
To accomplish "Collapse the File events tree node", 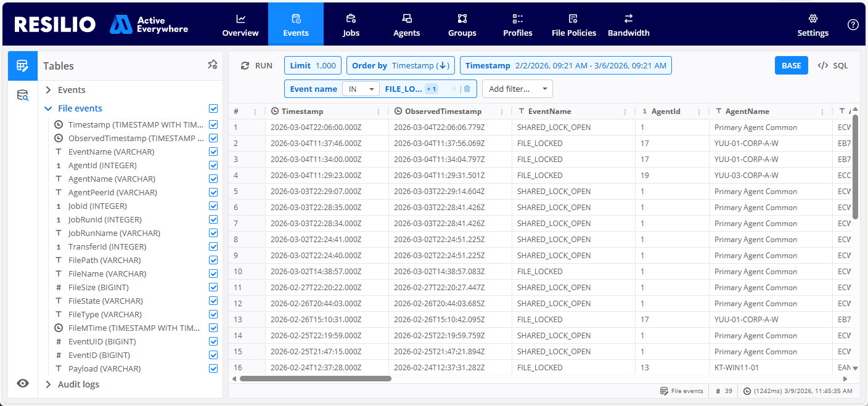I will tap(49, 108).
